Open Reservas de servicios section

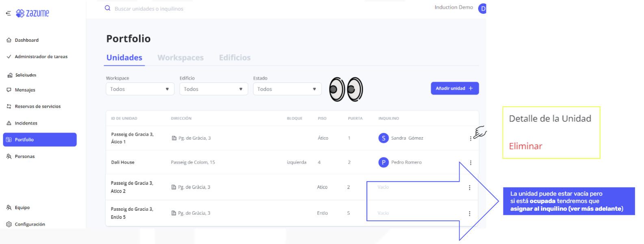[37, 106]
